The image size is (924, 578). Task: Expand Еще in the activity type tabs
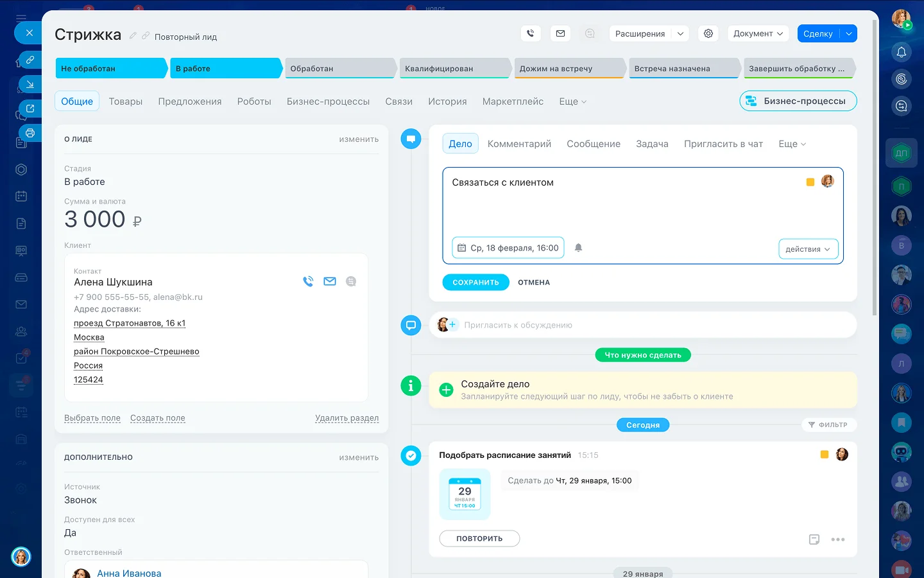(792, 144)
